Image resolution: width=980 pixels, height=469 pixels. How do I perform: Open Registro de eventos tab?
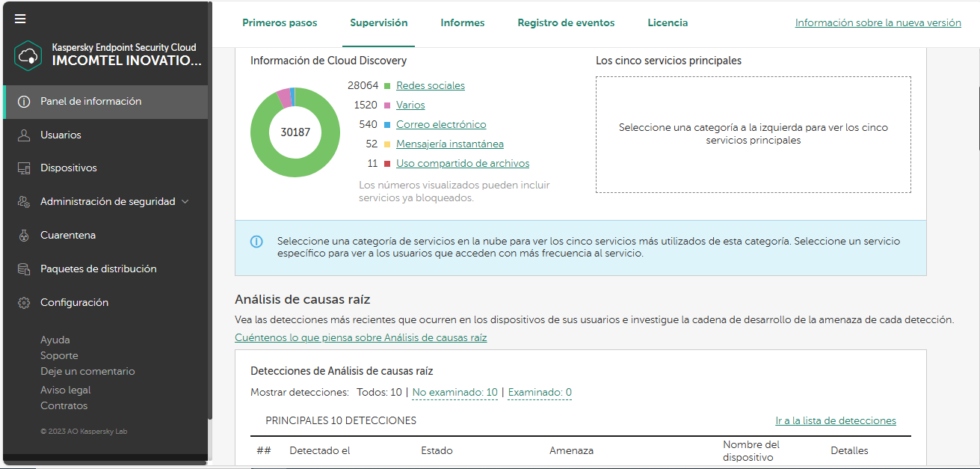pos(566,23)
